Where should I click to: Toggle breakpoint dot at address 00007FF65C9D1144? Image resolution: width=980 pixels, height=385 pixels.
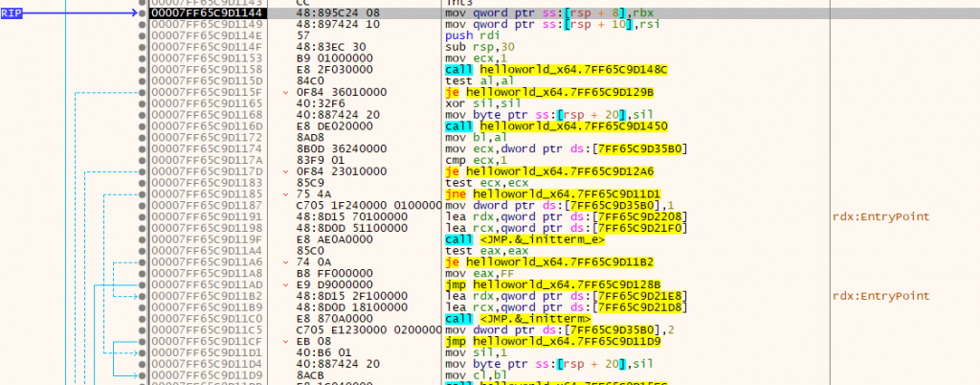point(143,13)
